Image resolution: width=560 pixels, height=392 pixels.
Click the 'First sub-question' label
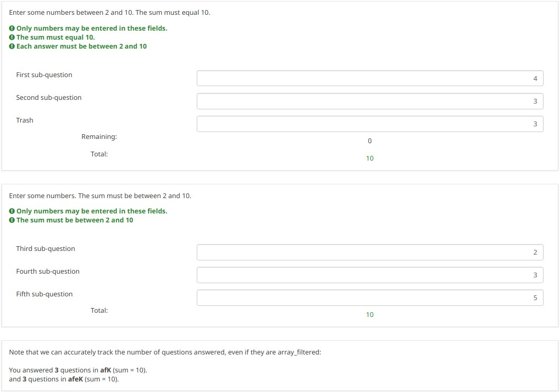(x=44, y=75)
